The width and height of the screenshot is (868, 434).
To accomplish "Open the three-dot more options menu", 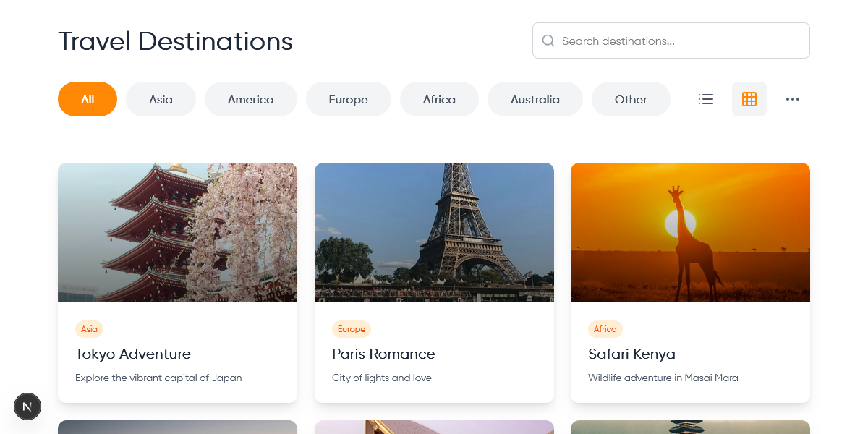I will click(x=793, y=99).
